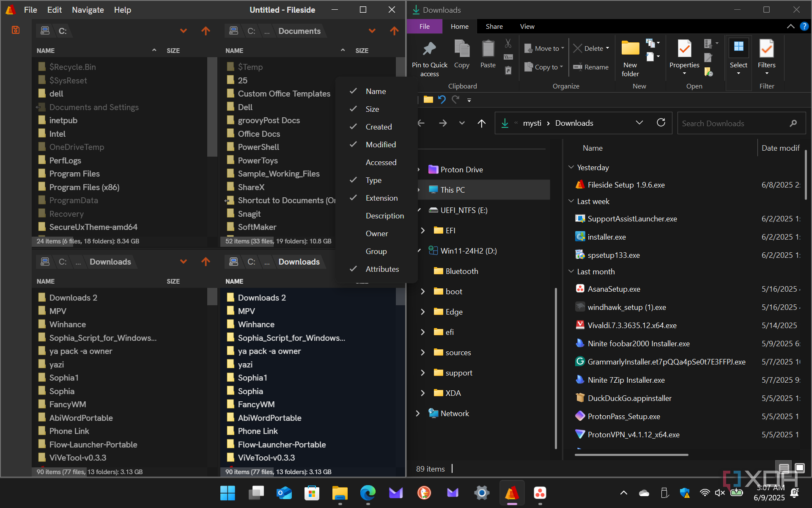Viewport: 812px width, 508px height.
Task: Toggle the Attributes column option
Action: 376,269
